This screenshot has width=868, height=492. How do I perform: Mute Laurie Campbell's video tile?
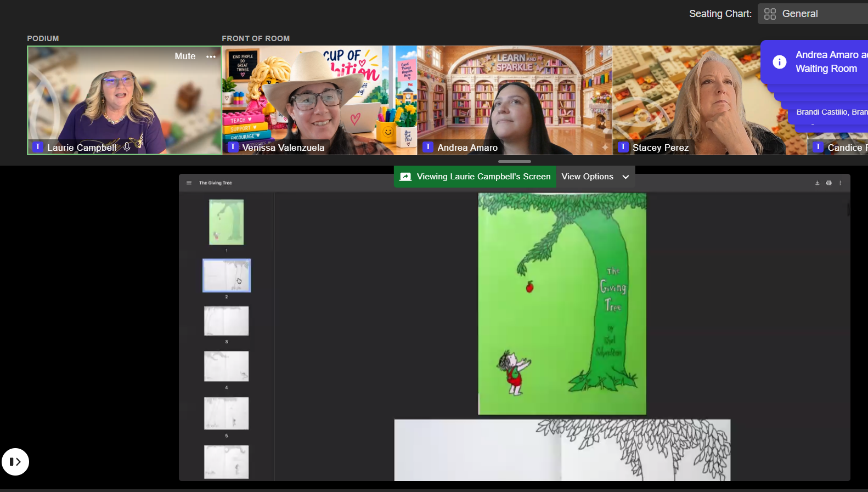pos(185,56)
